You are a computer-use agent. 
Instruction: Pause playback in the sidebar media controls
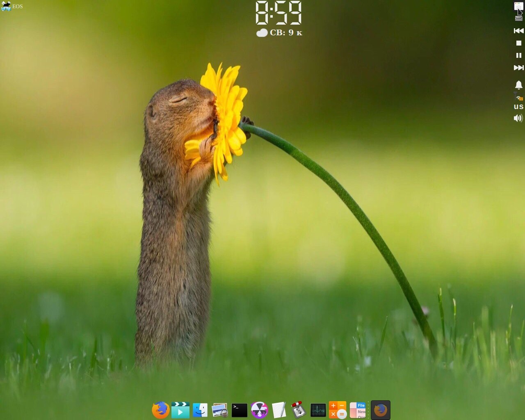[x=518, y=55]
